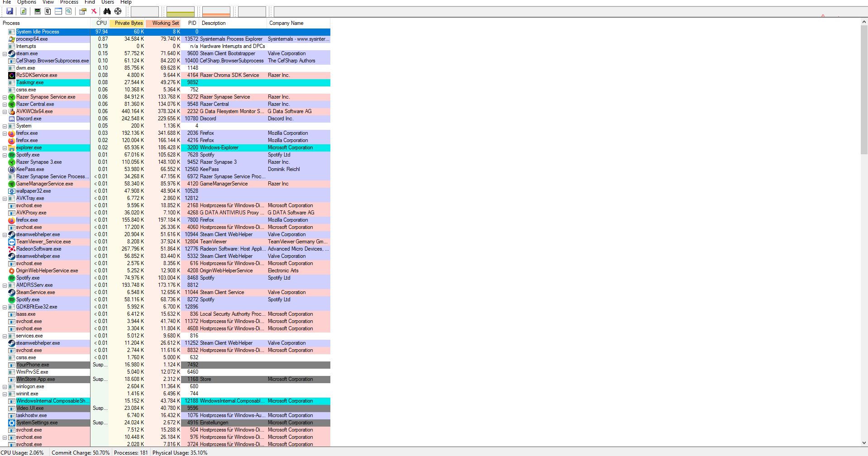Click the Discord.exe process icon
868x456 pixels.
pyautogui.click(x=12, y=119)
